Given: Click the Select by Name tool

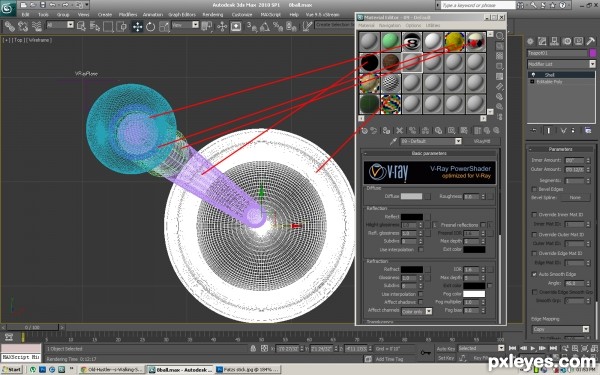Looking at the screenshot, I should [x=95, y=26].
